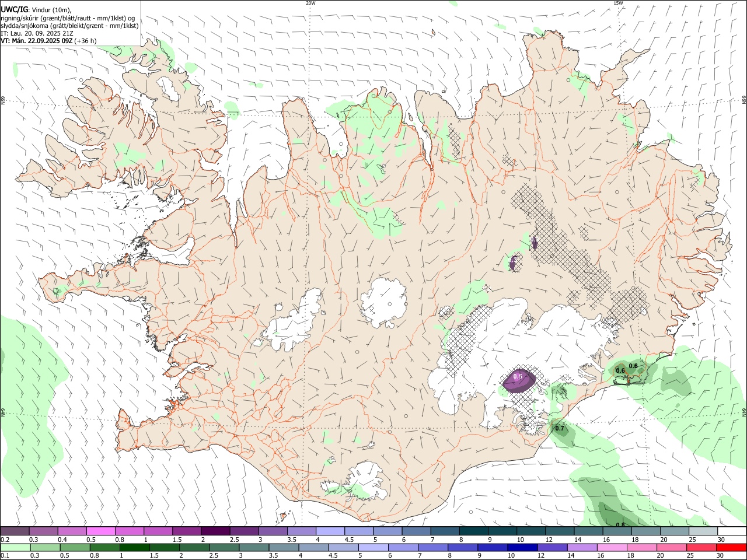The width and height of the screenshot is (747, 560).
Task: Click the valid time 'VT: Mán. 22.09.2025 09Z' text
Action: pyautogui.click(x=36, y=41)
